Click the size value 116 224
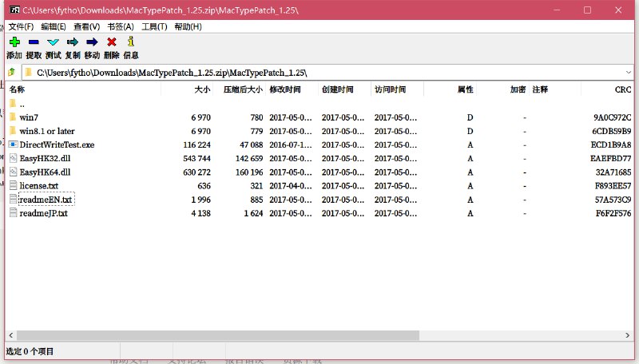 point(196,144)
